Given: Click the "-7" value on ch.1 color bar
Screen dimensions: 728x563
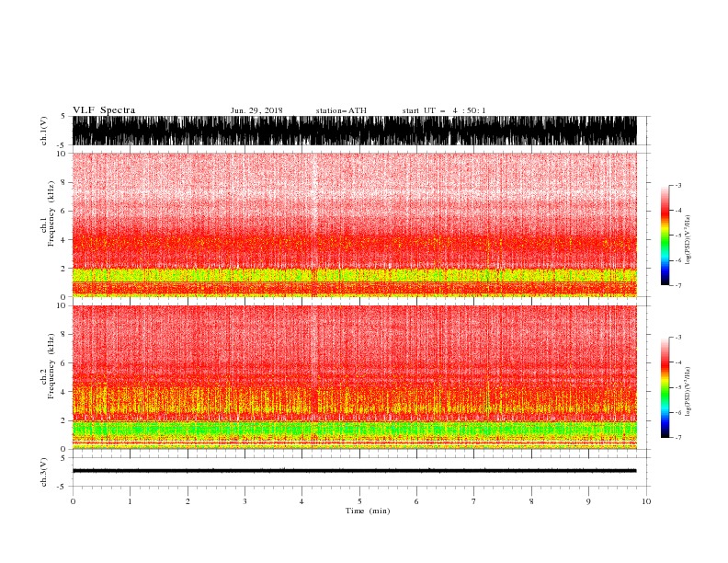Looking at the screenshot, I should (x=677, y=285).
